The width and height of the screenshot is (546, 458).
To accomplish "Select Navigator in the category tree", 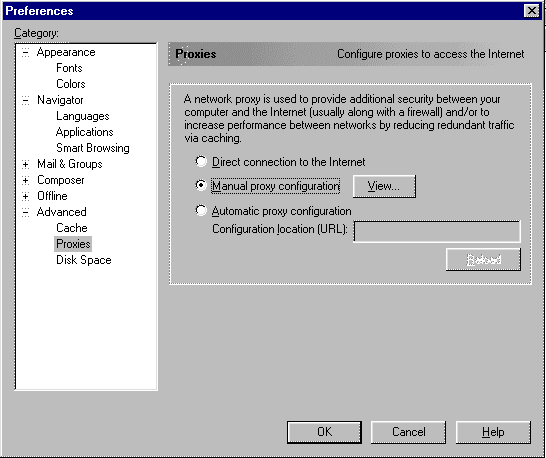I will point(60,100).
